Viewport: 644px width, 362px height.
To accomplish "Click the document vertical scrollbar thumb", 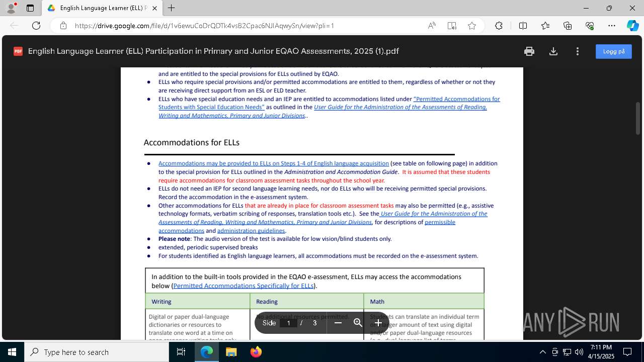I will (x=638, y=118).
